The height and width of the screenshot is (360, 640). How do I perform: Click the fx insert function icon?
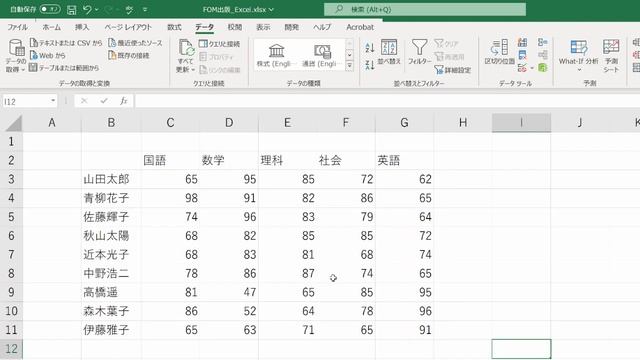[124, 101]
